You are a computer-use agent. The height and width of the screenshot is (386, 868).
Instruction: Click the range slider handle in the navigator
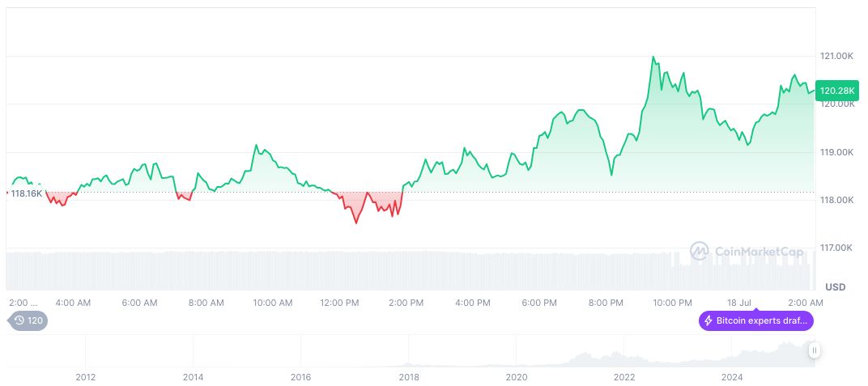(x=815, y=350)
